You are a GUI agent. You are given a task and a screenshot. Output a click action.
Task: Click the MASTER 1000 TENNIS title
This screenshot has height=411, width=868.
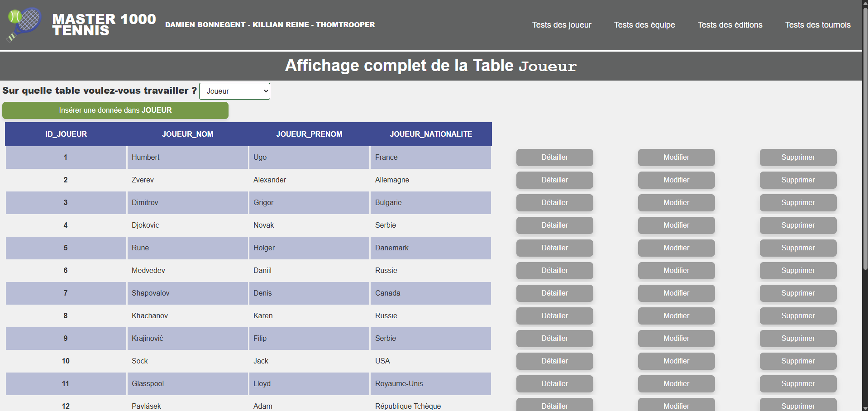coord(104,24)
